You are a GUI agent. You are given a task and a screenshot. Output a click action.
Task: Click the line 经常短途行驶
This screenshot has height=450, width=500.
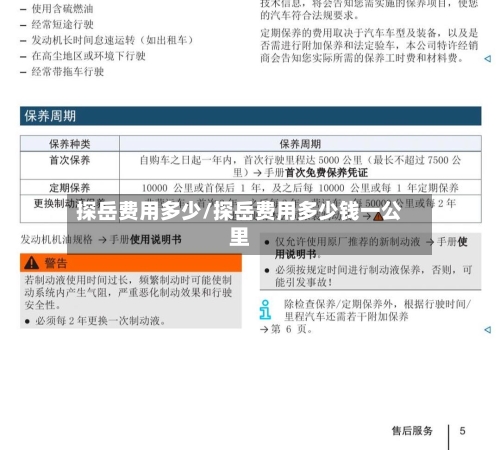coord(62,24)
